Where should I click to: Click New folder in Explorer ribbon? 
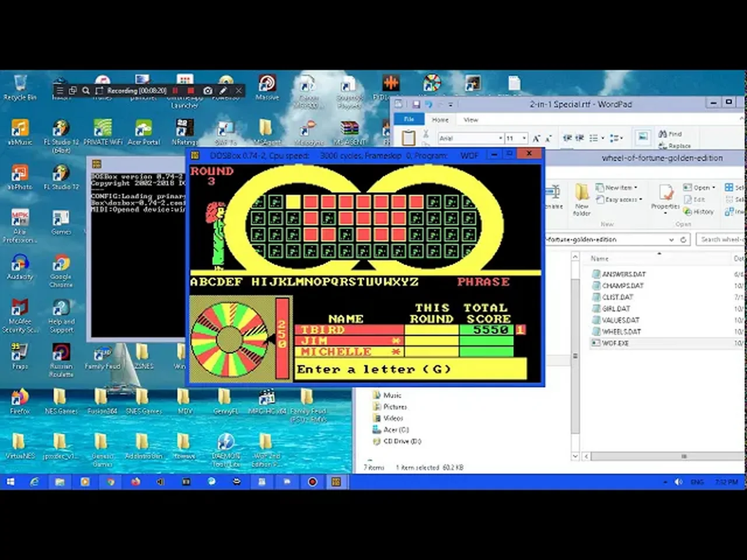[x=582, y=198]
